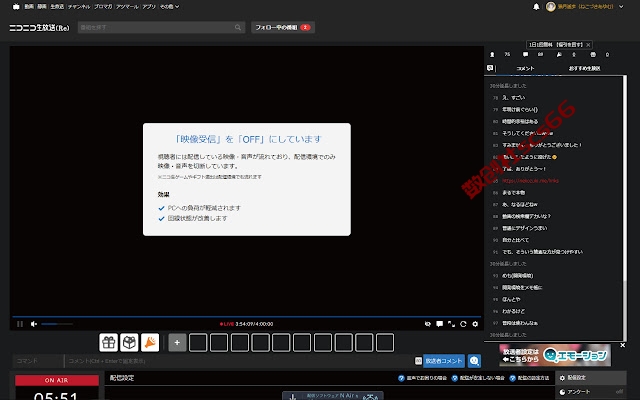
Task: Click the gift points stat icon
Action: tap(593, 55)
